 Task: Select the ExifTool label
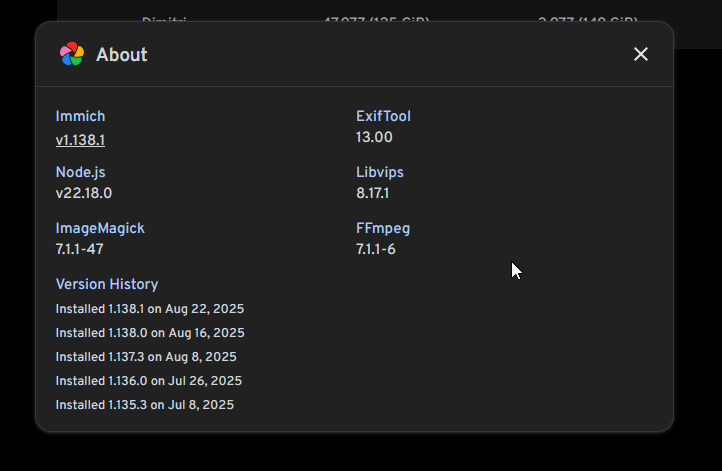pos(383,116)
